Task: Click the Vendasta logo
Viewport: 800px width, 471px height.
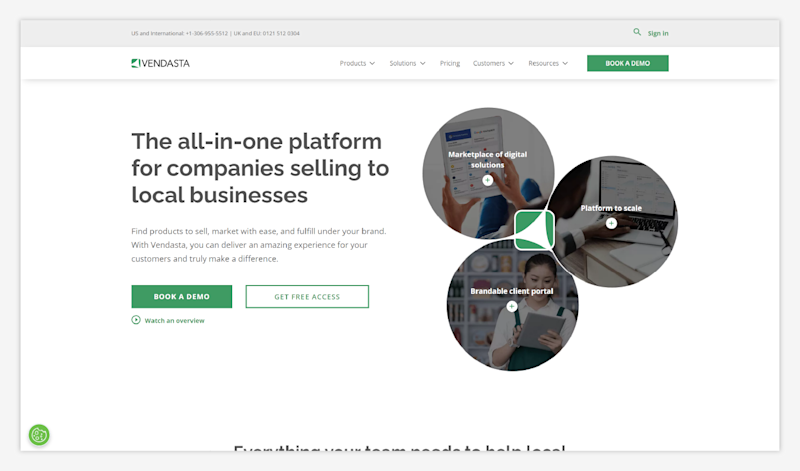Action: click(160, 63)
